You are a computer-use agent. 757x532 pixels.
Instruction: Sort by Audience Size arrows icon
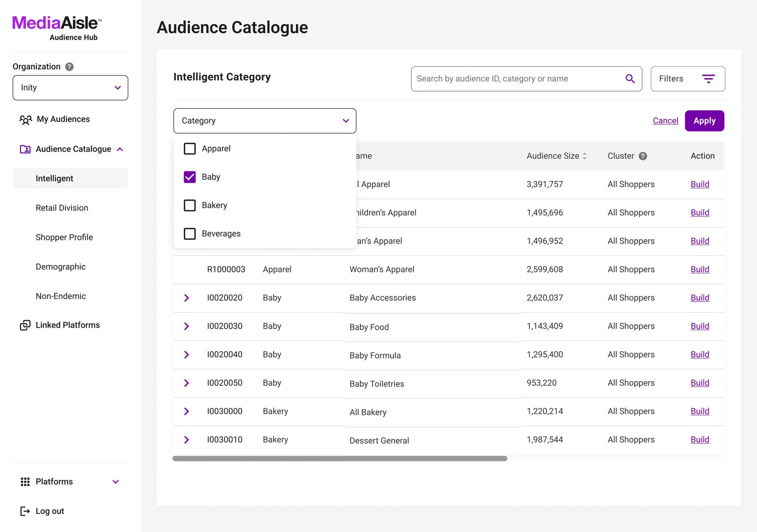[585, 156]
